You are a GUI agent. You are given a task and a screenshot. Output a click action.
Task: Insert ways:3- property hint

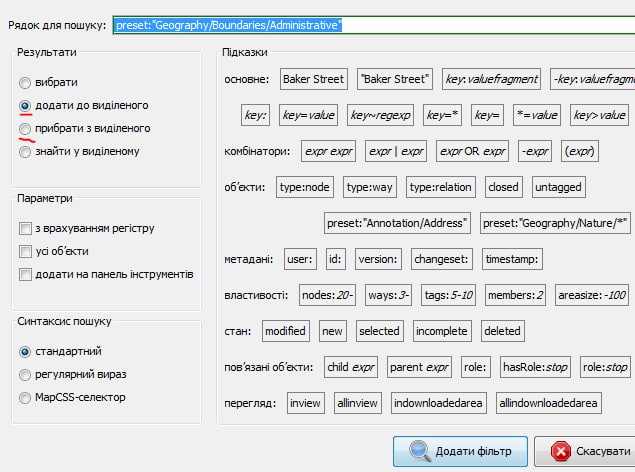388,295
